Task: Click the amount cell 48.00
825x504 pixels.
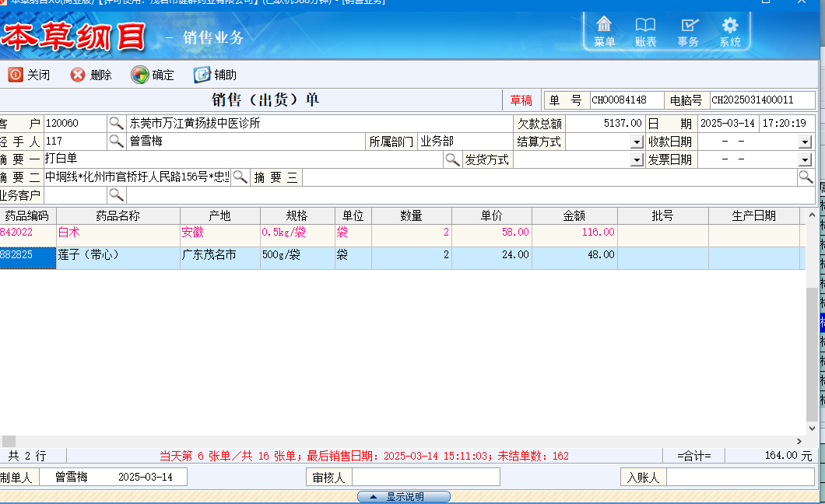Action: tap(574, 258)
